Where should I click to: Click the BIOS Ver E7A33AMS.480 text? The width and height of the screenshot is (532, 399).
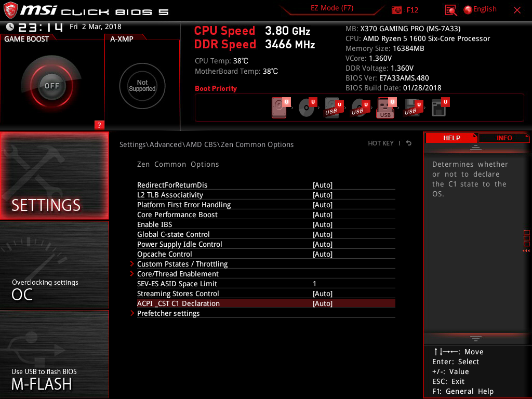pos(387,78)
